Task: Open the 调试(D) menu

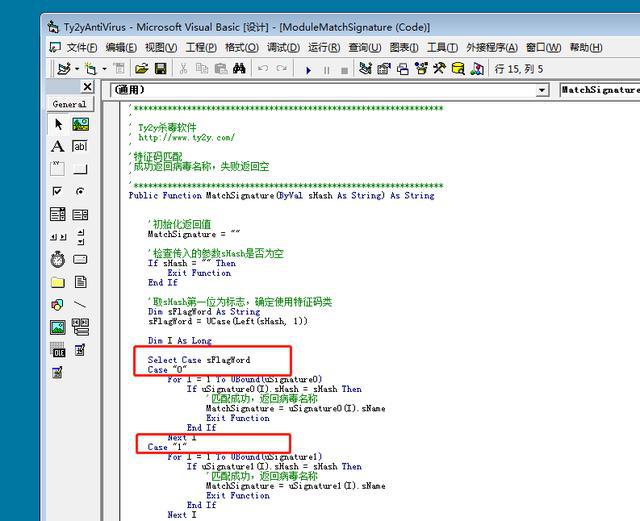Action: click(283, 47)
